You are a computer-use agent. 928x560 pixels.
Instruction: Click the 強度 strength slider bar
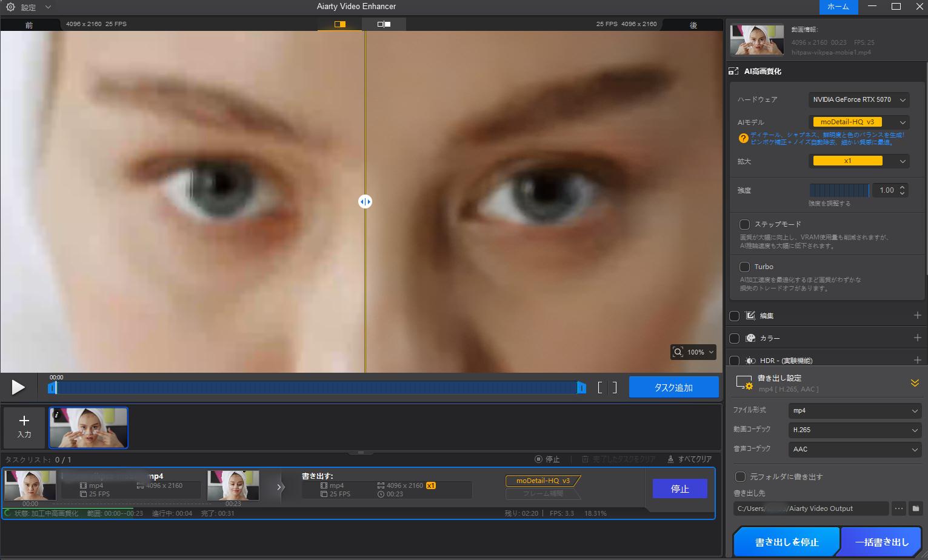point(840,190)
